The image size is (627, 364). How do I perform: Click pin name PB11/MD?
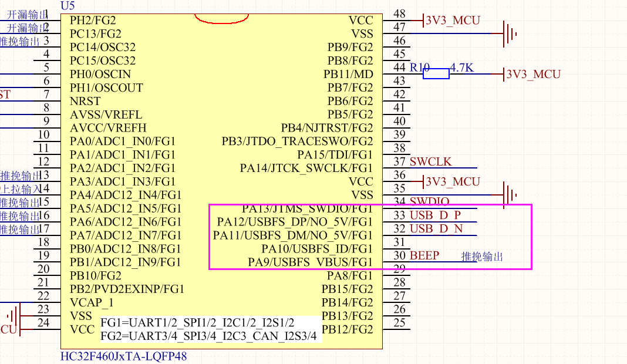click(x=348, y=75)
